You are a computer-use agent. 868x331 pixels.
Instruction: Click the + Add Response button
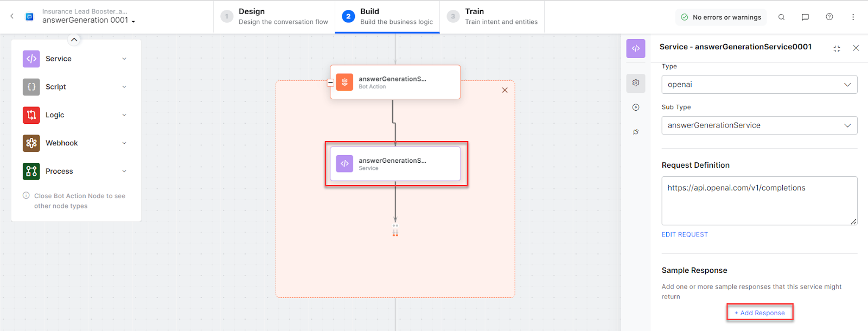759,313
